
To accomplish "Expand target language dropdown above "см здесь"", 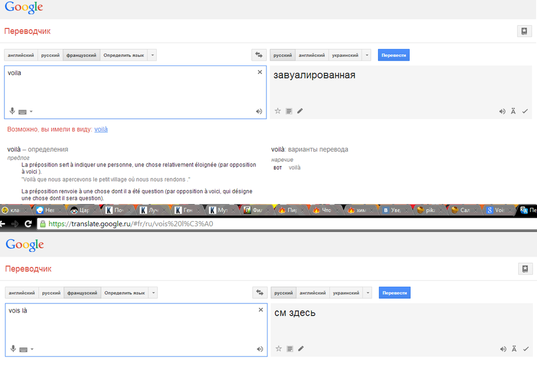I will coord(367,293).
